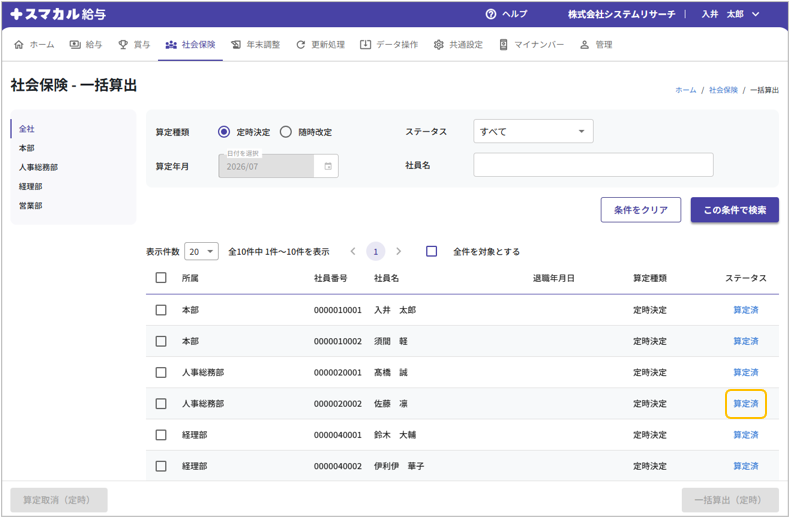The image size is (790, 519).
Task: Switch to the マイナンバー tab
Action: click(531, 45)
